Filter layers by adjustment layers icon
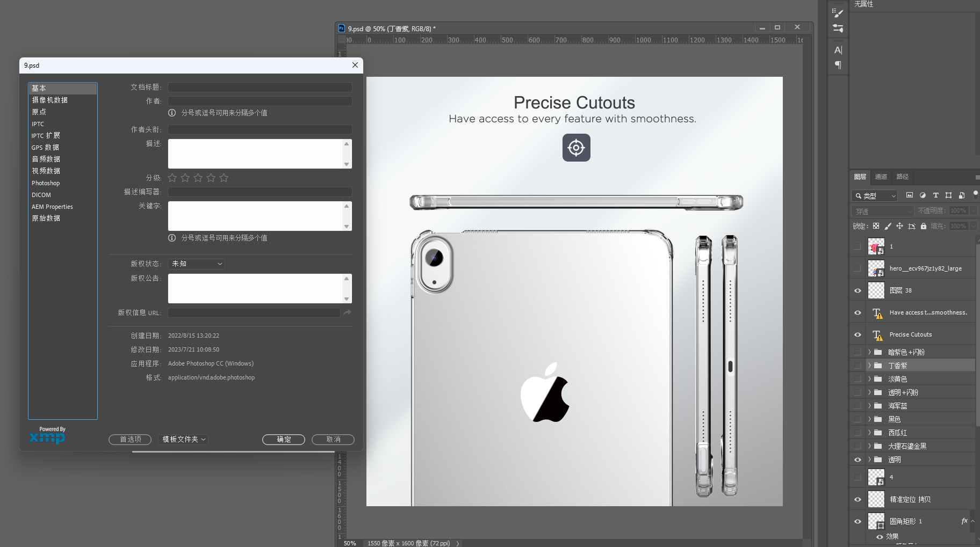This screenshot has height=547, width=980. (x=923, y=195)
